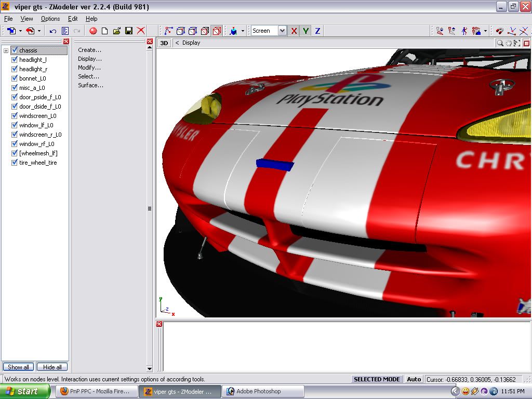Expand the chassis tree node
Viewport: 532px width, 399px height.
pyautogui.click(x=6, y=50)
